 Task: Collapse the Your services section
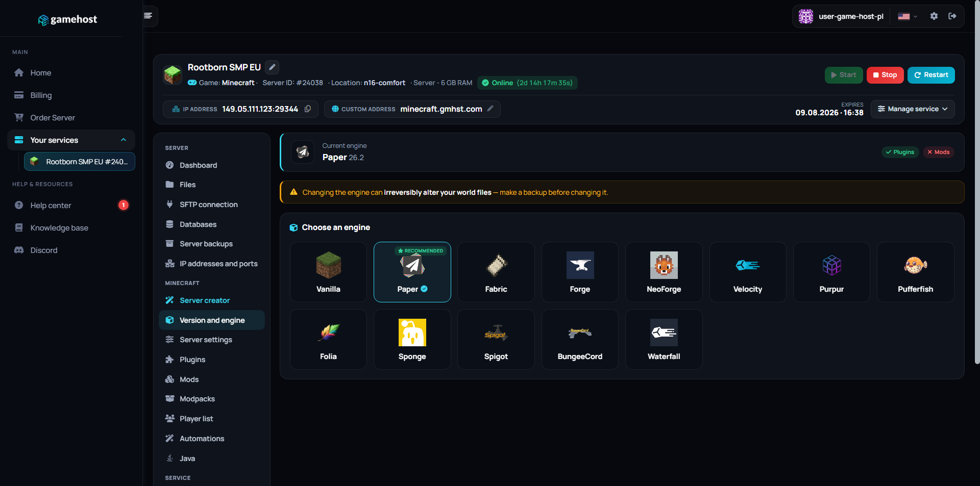[71, 140]
